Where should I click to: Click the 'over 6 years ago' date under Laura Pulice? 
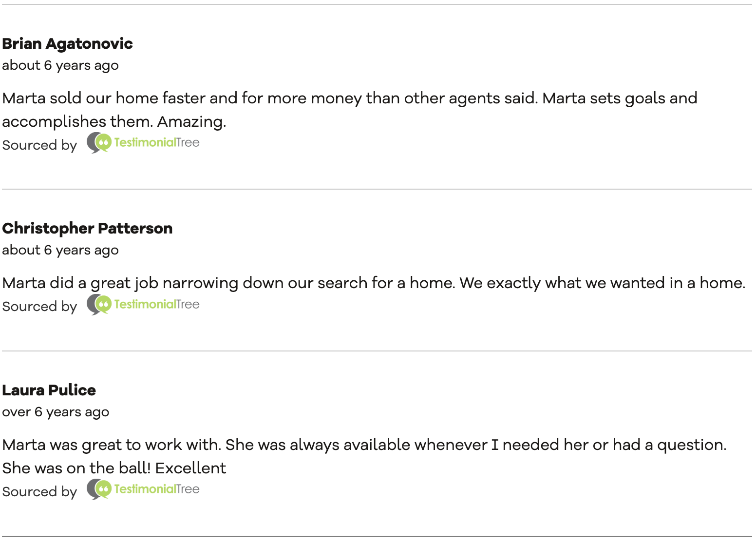click(x=56, y=412)
